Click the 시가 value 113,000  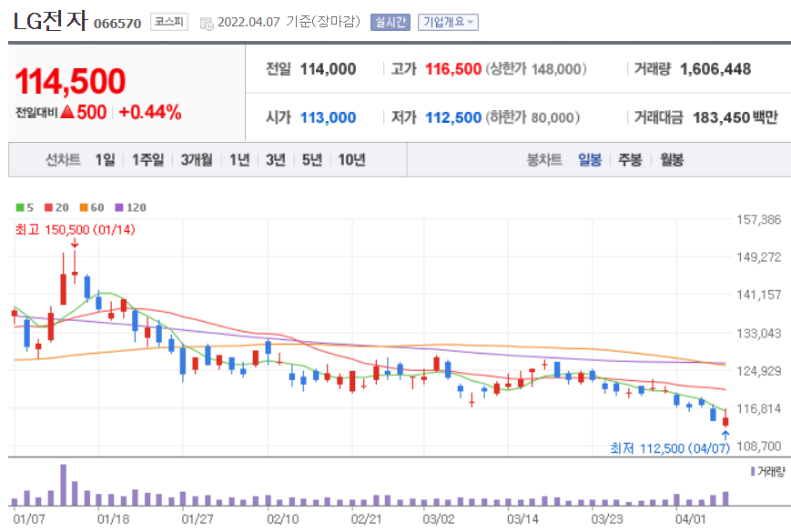[328, 117]
